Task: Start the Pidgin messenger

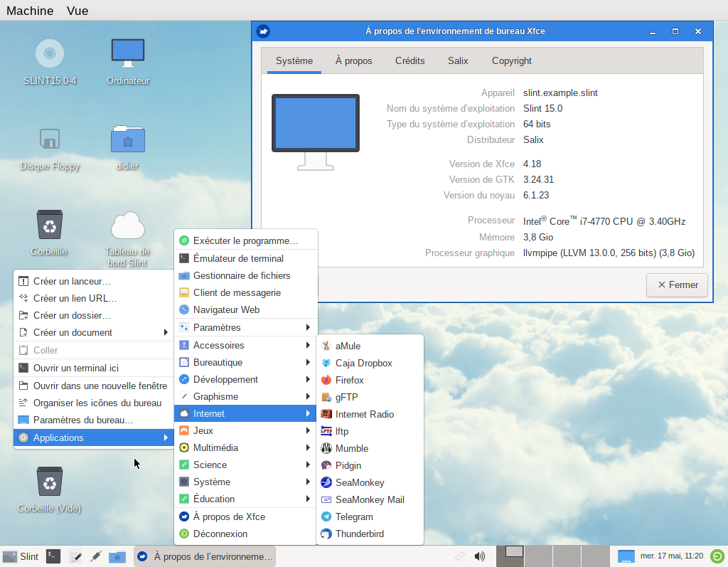Action: tap(348, 465)
